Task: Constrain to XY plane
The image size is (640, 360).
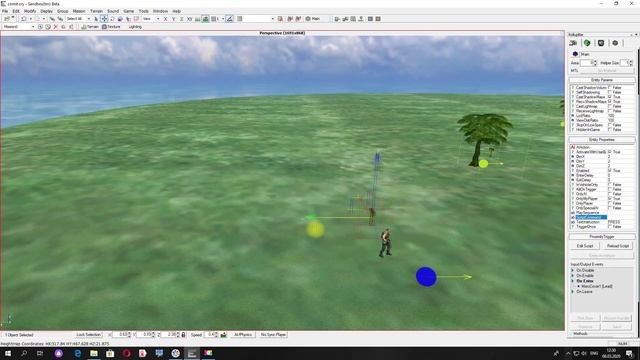Action: click(x=189, y=19)
